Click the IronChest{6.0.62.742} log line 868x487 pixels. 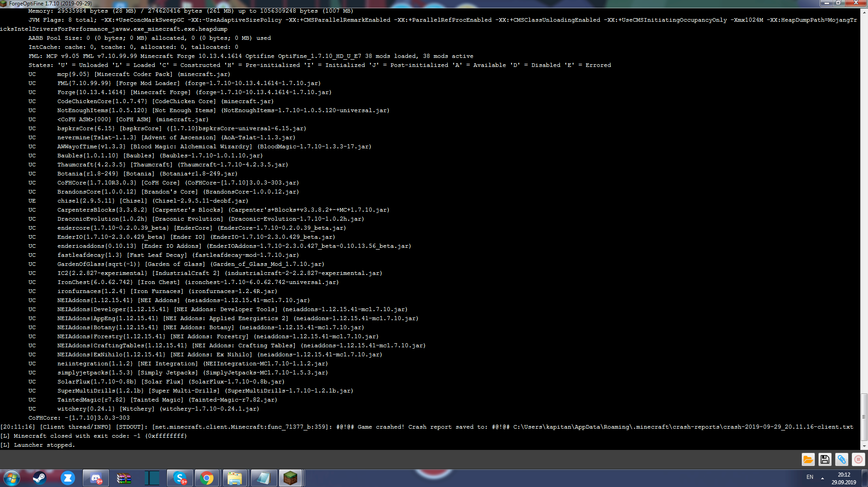184,282
